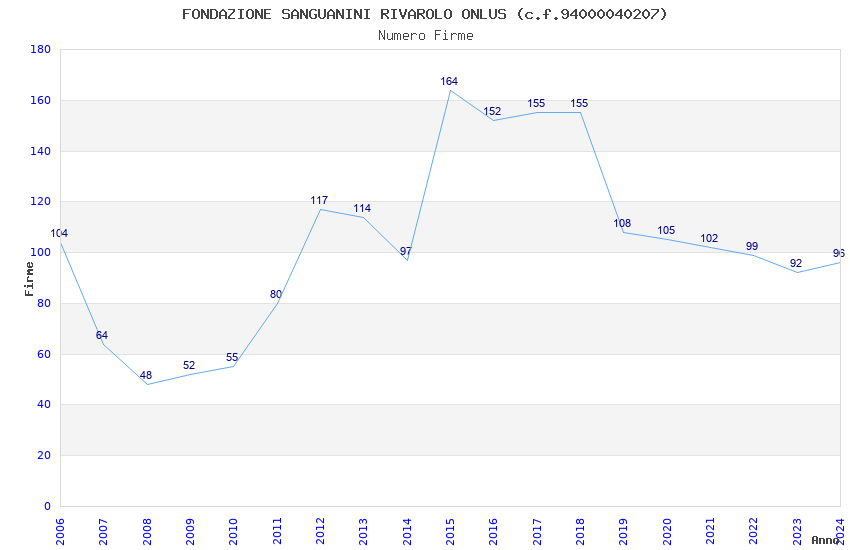Click the x-axis year 2021
Image resolution: width=850 pixels, height=550 pixels.
point(710,531)
